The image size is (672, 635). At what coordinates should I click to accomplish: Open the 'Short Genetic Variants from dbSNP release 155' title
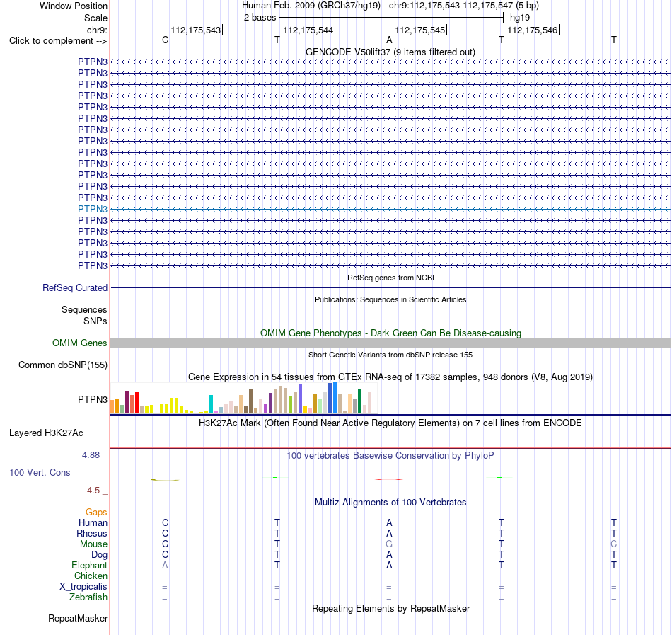pos(390,355)
